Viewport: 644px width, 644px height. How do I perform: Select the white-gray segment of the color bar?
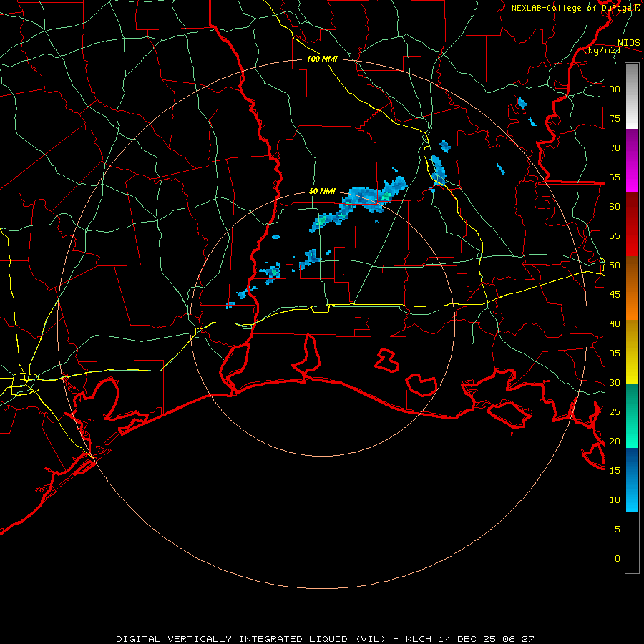point(632,96)
